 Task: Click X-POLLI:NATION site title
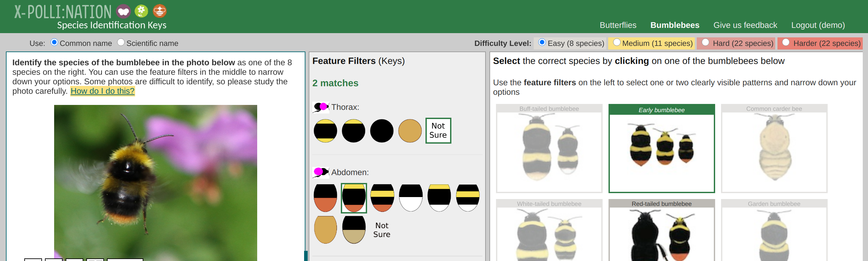[63, 12]
